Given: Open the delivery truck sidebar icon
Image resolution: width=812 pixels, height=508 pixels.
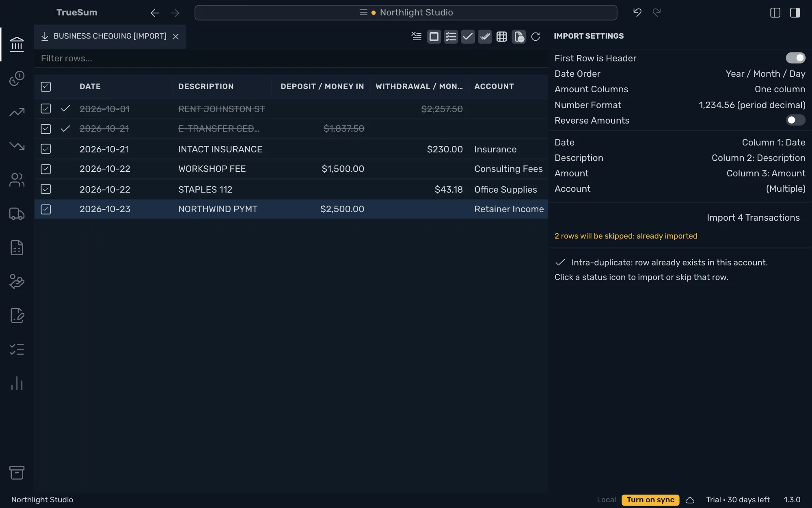Looking at the screenshot, I should pos(17,213).
